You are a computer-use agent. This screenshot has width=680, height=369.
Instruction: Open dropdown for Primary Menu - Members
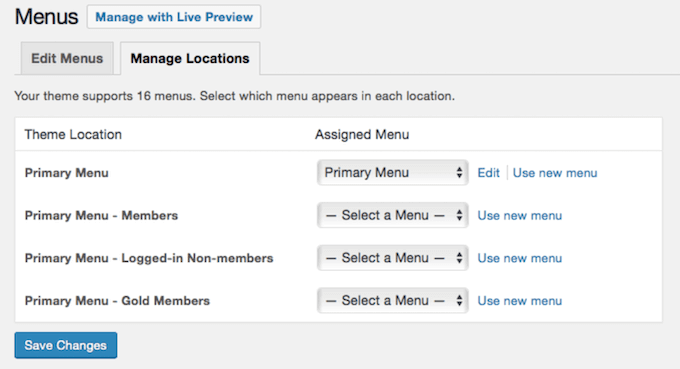point(392,215)
